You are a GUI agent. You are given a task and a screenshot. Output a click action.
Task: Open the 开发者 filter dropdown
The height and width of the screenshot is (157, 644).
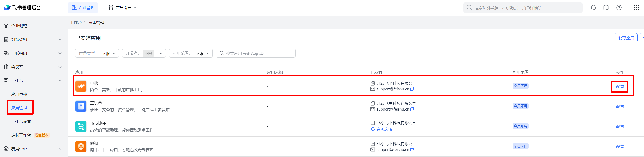point(144,53)
